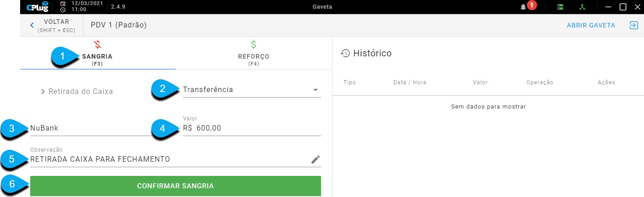Open the Transferência dropdown arrow
This screenshot has width=644, height=197.
[x=315, y=90]
